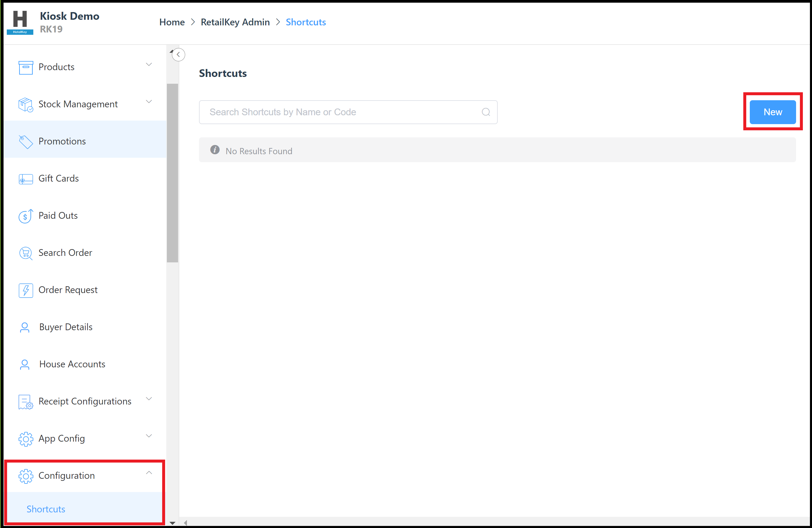Collapse the Configuration section

149,472
